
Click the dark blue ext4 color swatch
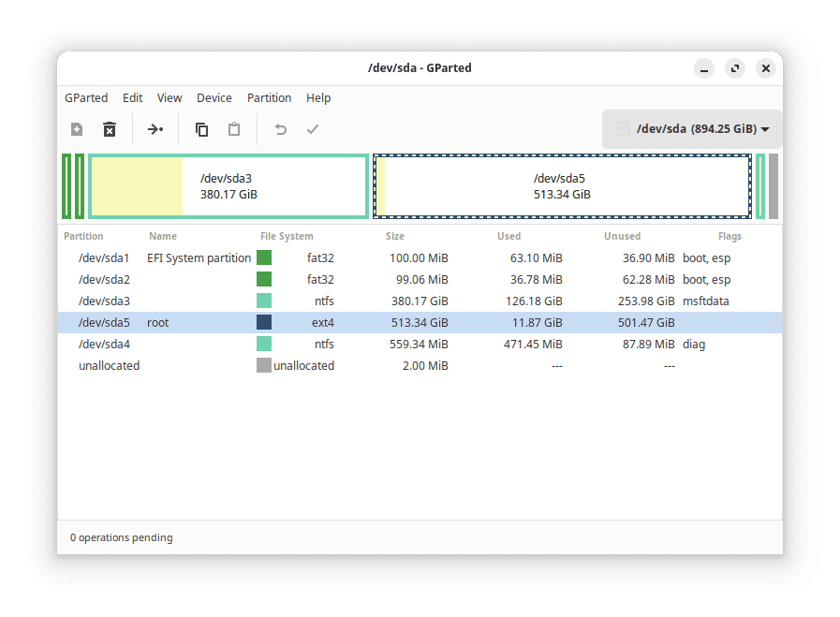(264, 322)
